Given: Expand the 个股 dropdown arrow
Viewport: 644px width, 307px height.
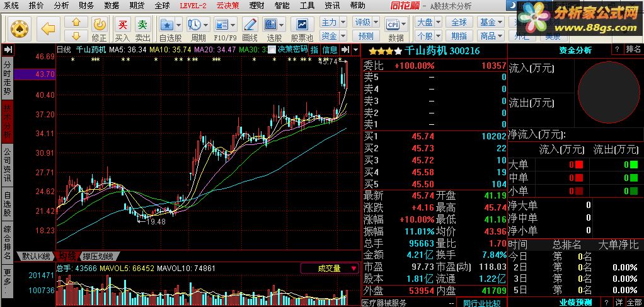Looking at the screenshot, I should click(438, 36).
